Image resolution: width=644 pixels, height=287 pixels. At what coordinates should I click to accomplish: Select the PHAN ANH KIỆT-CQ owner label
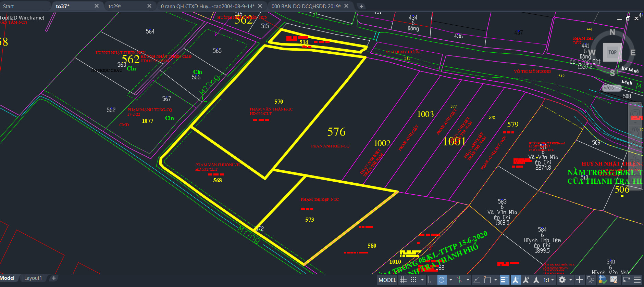(330, 146)
